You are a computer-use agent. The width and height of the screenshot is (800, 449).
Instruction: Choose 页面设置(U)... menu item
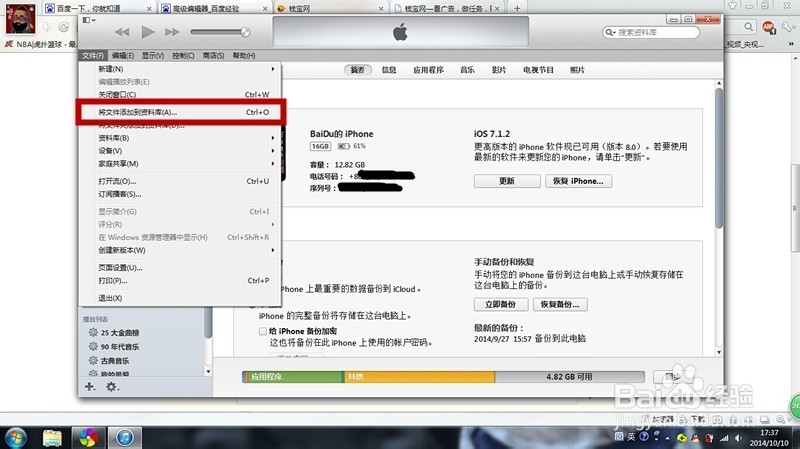pyautogui.click(x=179, y=268)
